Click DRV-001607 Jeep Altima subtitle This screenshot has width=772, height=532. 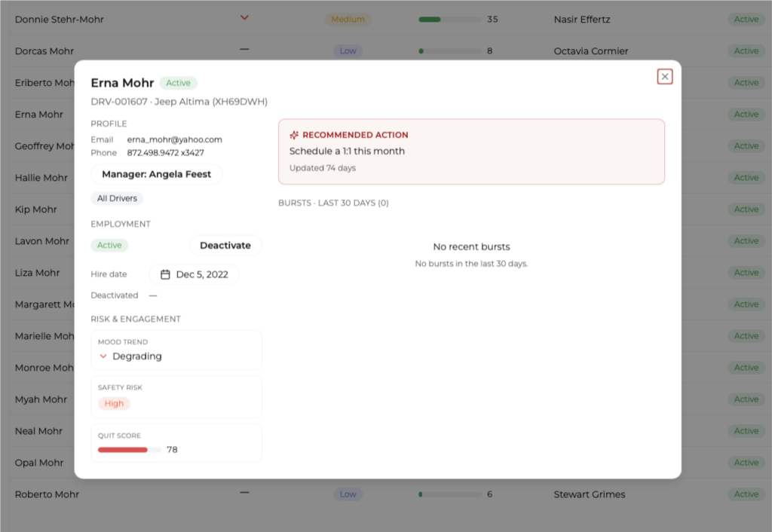(179, 102)
